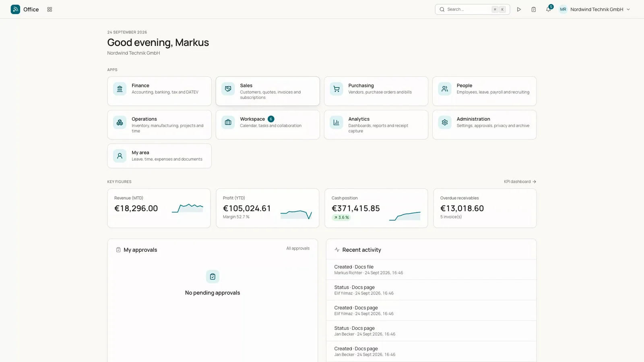
Task: Open the Workspace briefcase icon
Action: pyautogui.click(x=228, y=122)
